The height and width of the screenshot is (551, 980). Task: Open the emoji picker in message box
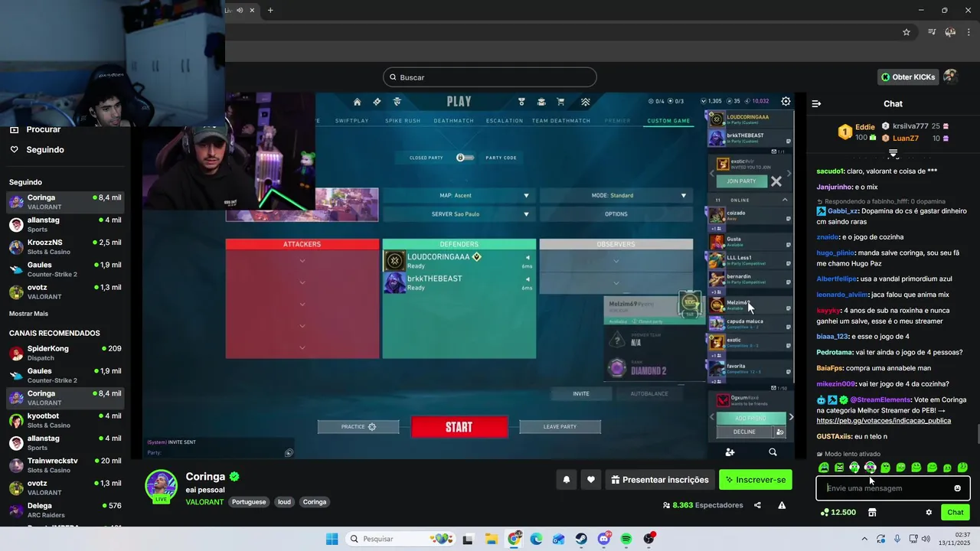pyautogui.click(x=957, y=488)
